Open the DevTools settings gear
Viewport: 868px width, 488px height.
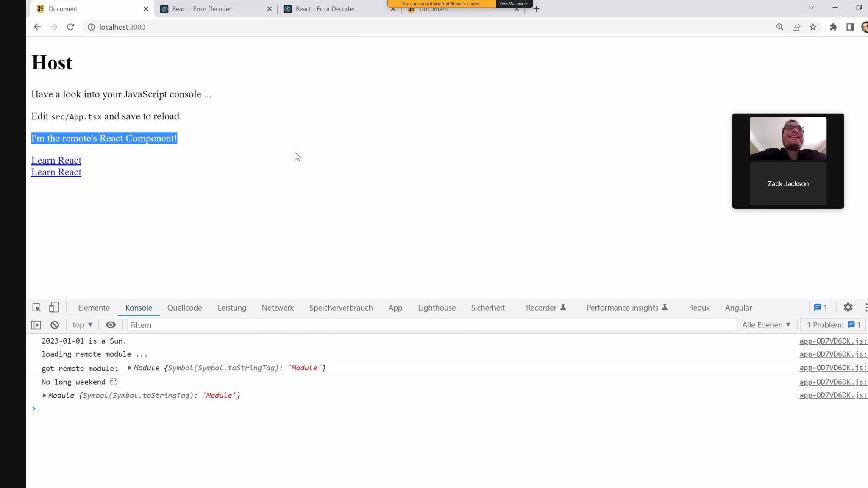[849, 307]
